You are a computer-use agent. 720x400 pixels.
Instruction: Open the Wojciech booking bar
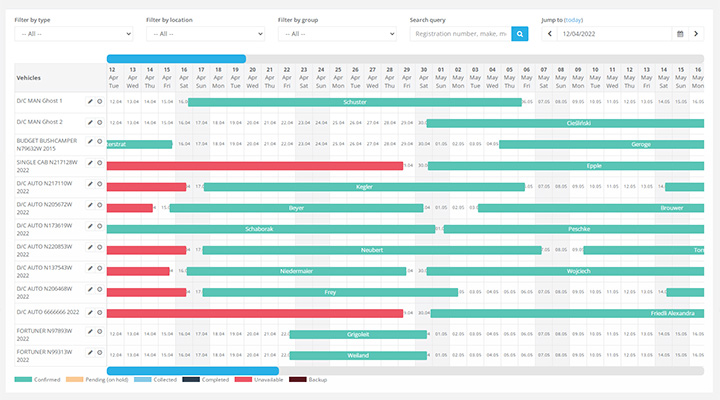point(565,271)
